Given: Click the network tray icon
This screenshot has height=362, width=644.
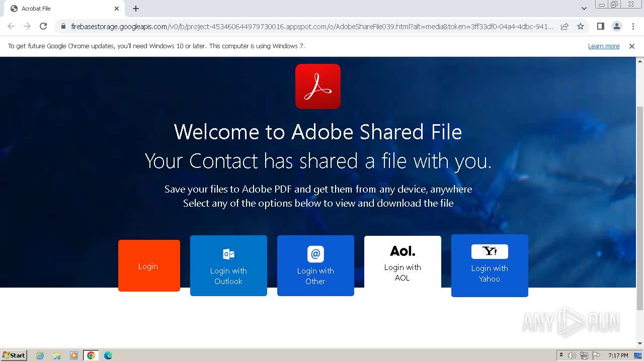Looking at the screenshot, I should (x=584, y=355).
